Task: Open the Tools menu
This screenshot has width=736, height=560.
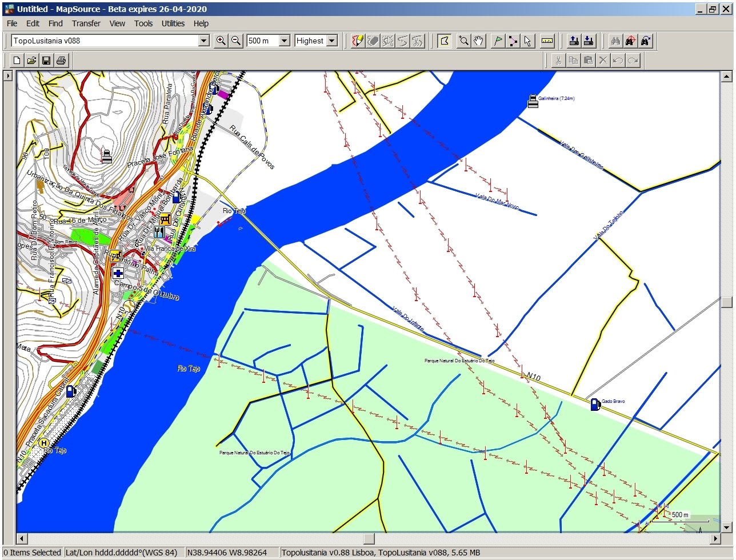Action: pyautogui.click(x=143, y=23)
